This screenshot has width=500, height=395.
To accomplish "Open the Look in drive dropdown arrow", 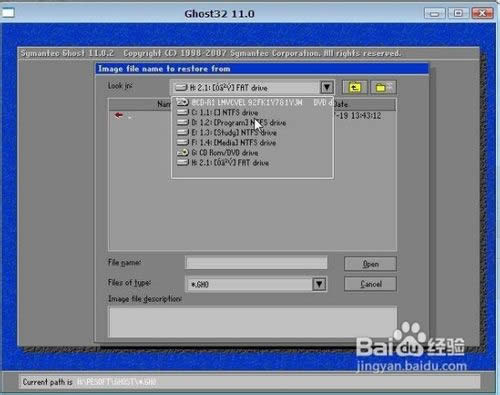I will 327,87.
